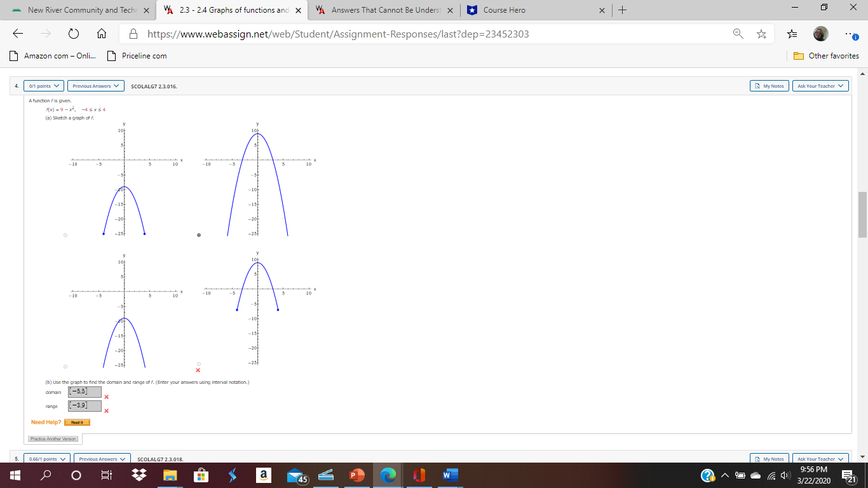Open the Other favorites folder
The height and width of the screenshot is (488, 868).
coord(827,56)
